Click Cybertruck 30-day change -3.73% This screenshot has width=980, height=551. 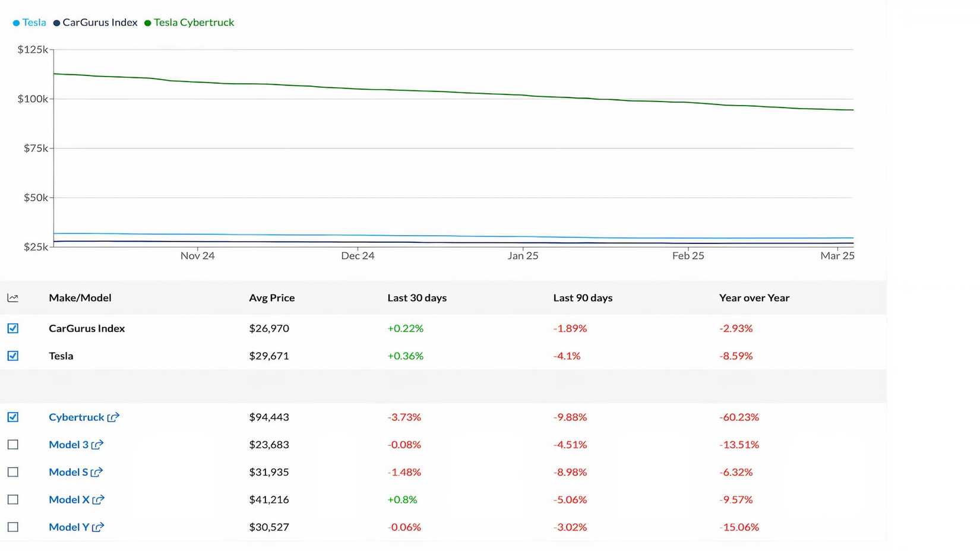pyautogui.click(x=404, y=417)
